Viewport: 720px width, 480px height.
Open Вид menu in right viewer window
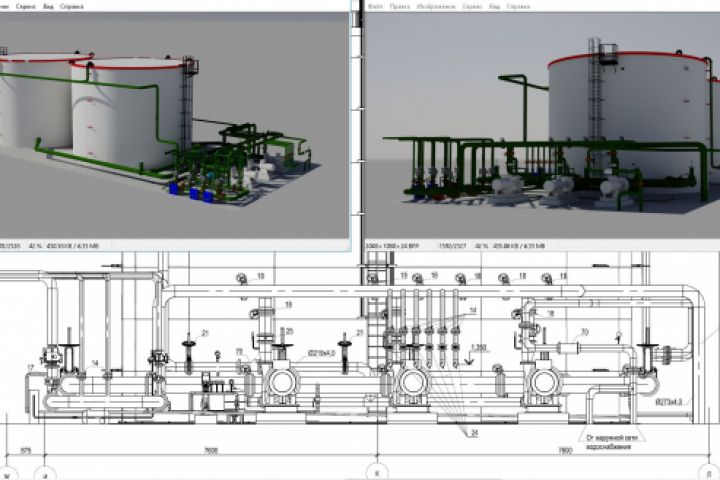point(495,6)
